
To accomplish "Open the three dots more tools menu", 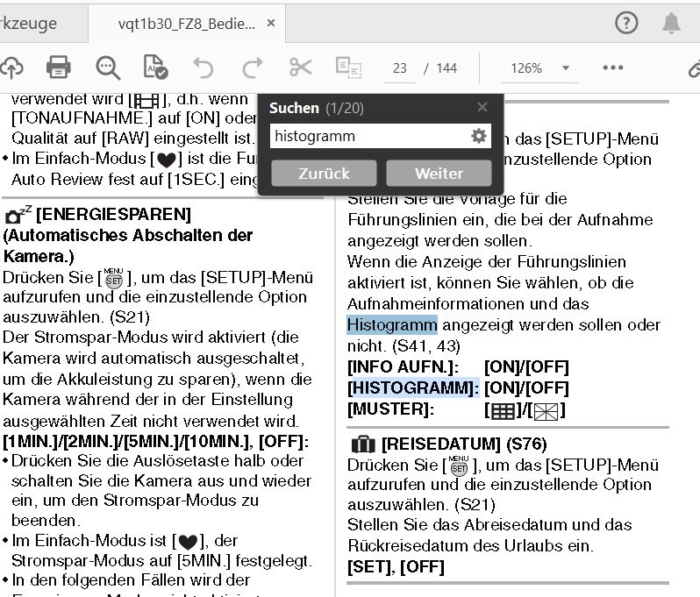I will (x=613, y=68).
